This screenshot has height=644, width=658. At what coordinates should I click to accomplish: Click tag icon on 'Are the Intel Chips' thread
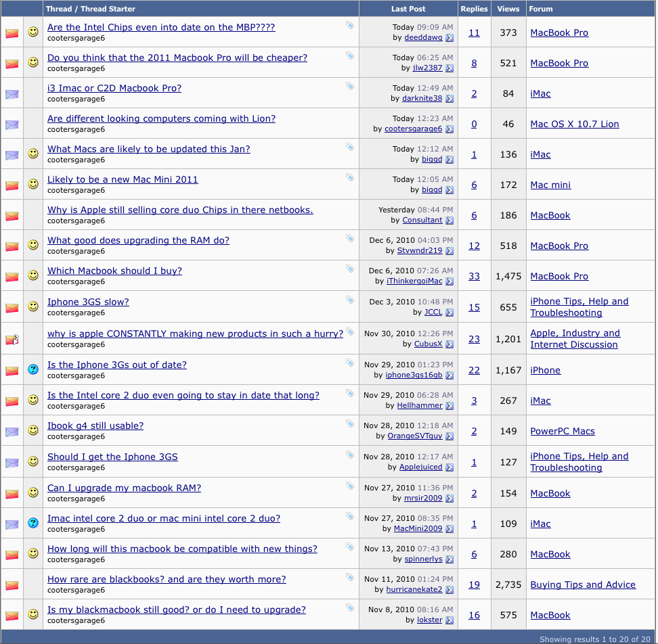[x=350, y=25]
